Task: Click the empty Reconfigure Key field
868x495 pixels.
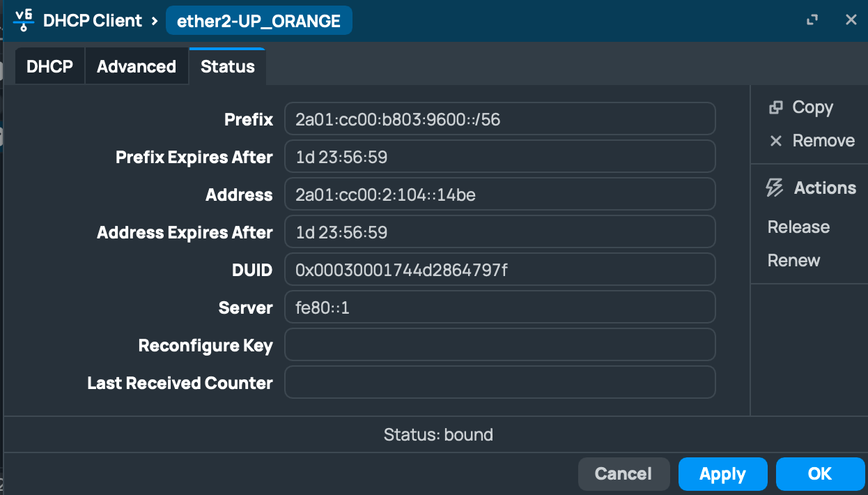Action: tap(499, 345)
